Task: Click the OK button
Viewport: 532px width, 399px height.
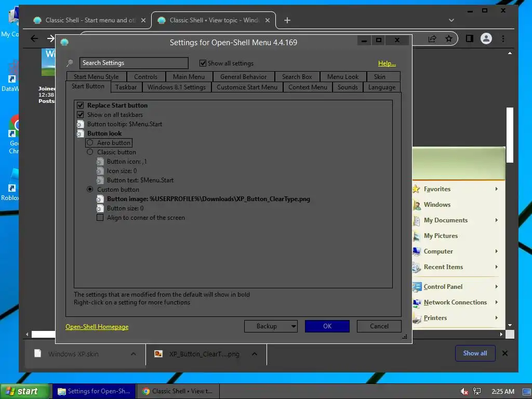Action: [327, 326]
